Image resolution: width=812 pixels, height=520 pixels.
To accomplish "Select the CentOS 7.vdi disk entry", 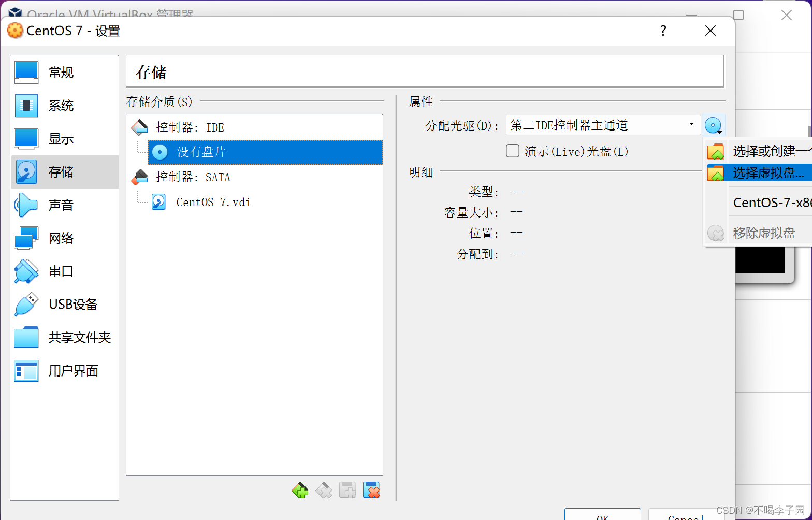I will pyautogui.click(x=265, y=202).
